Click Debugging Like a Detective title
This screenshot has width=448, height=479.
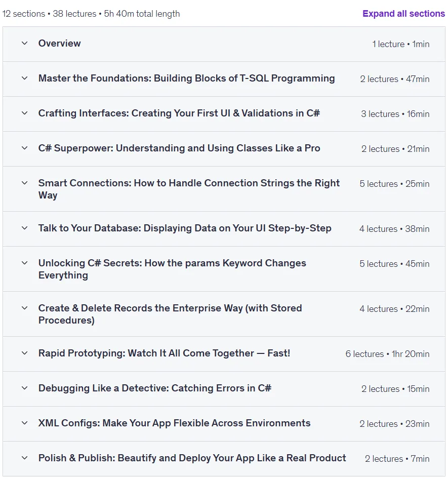point(155,388)
